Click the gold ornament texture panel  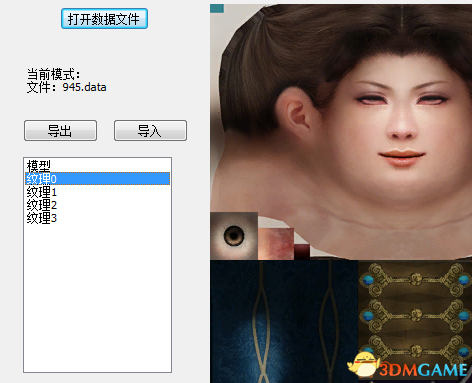pos(415,313)
